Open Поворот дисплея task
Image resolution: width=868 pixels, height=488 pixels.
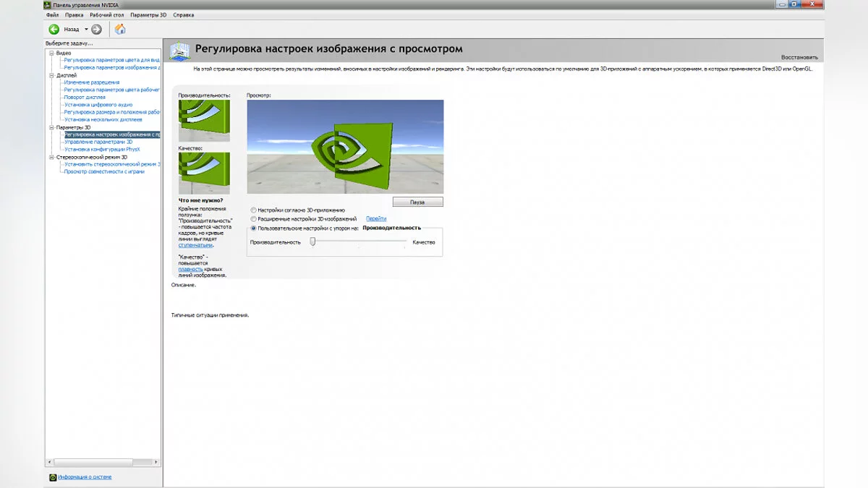pyautogui.click(x=85, y=97)
